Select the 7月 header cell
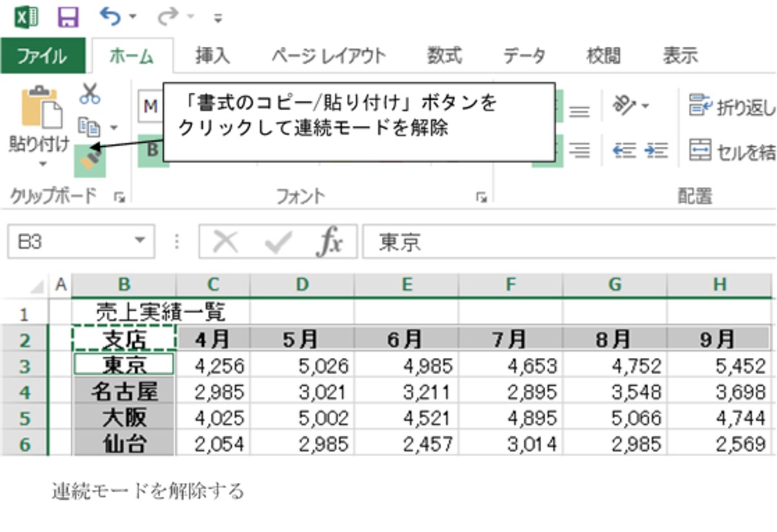Viewport: 777px width, 532px height. coord(511,339)
